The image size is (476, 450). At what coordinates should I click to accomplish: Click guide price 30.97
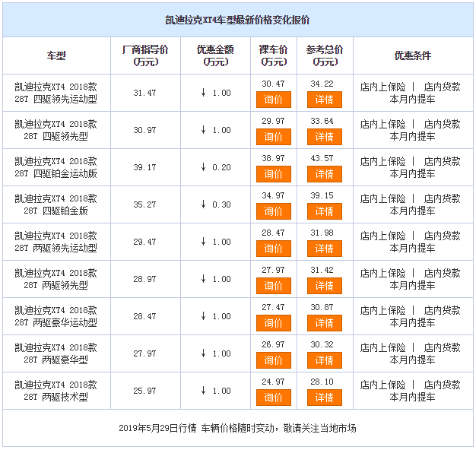(144, 130)
